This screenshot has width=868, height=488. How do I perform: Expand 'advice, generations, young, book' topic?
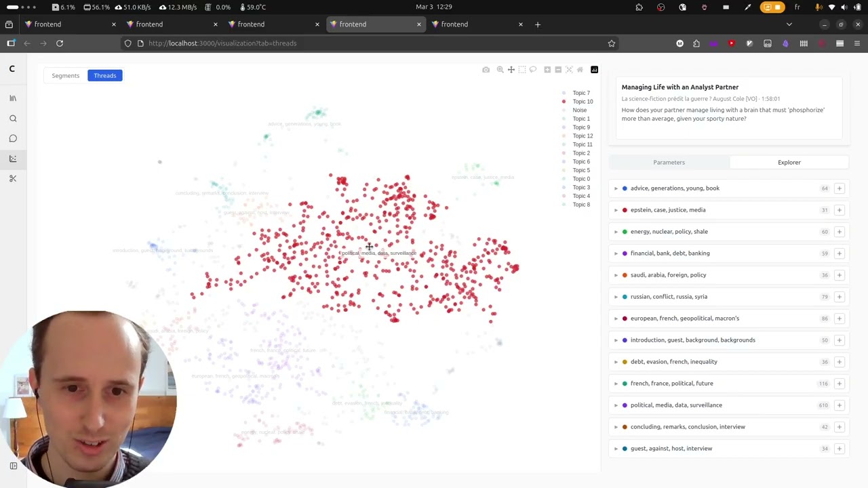click(616, 188)
